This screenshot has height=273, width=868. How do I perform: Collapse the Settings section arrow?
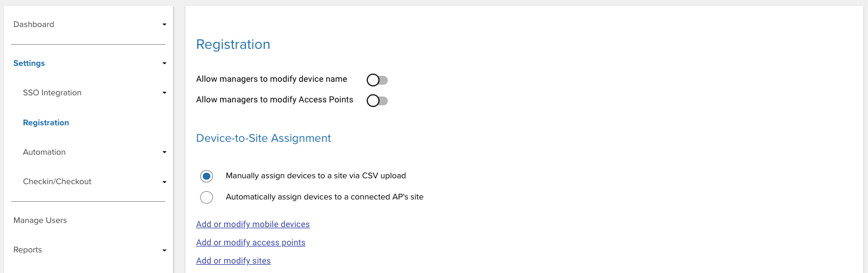[165, 64]
